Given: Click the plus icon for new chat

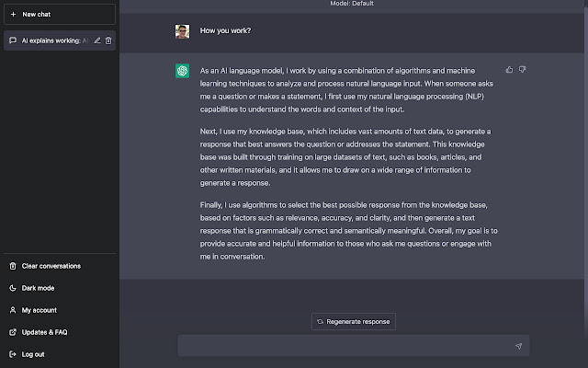Looking at the screenshot, I should pyautogui.click(x=13, y=15).
